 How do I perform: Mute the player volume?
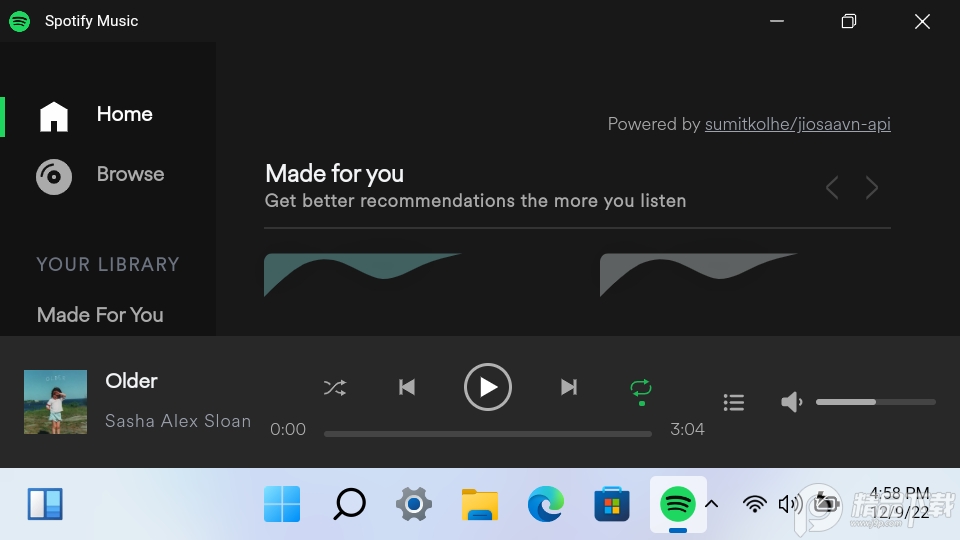791,402
